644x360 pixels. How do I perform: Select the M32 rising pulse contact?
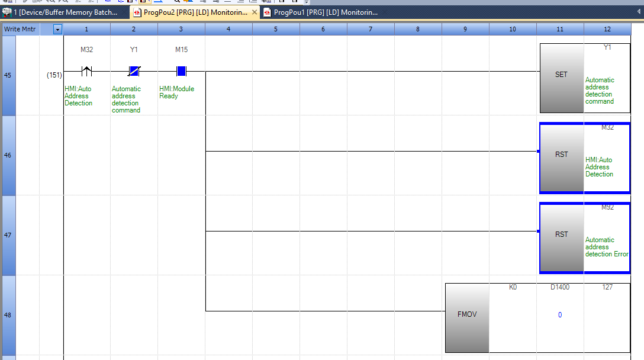click(86, 72)
